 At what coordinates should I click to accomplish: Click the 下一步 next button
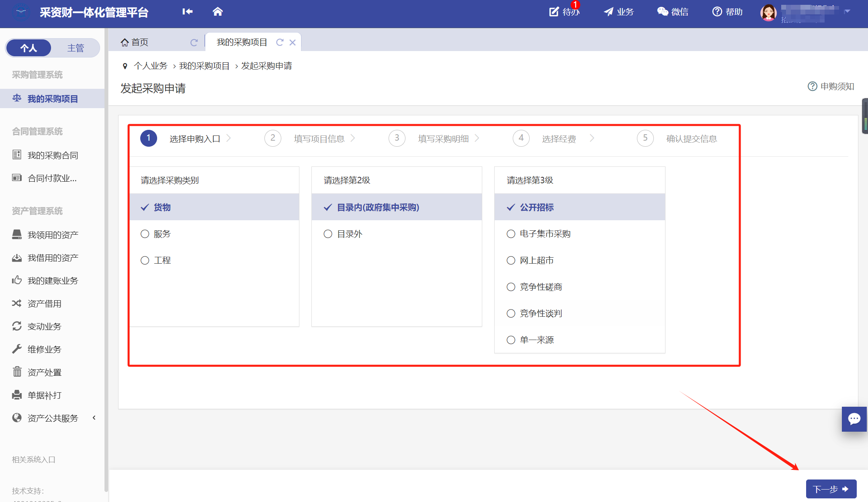pos(831,489)
